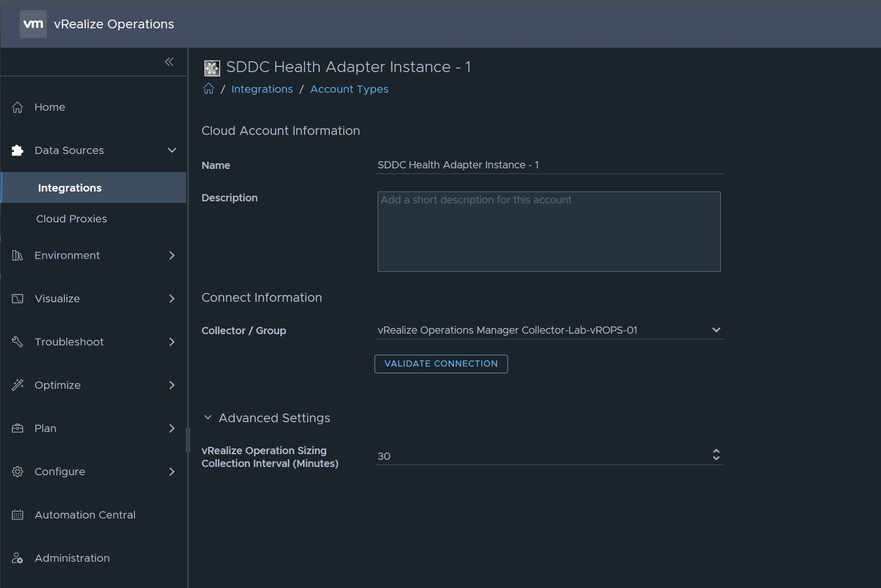Click the Visualize sidebar icon
This screenshot has height=588, width=881.
click(17, 299)
